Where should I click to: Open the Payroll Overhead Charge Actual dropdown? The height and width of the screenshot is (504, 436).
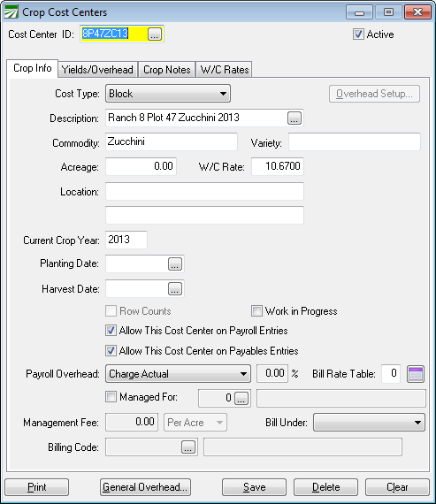coord(178,374)
